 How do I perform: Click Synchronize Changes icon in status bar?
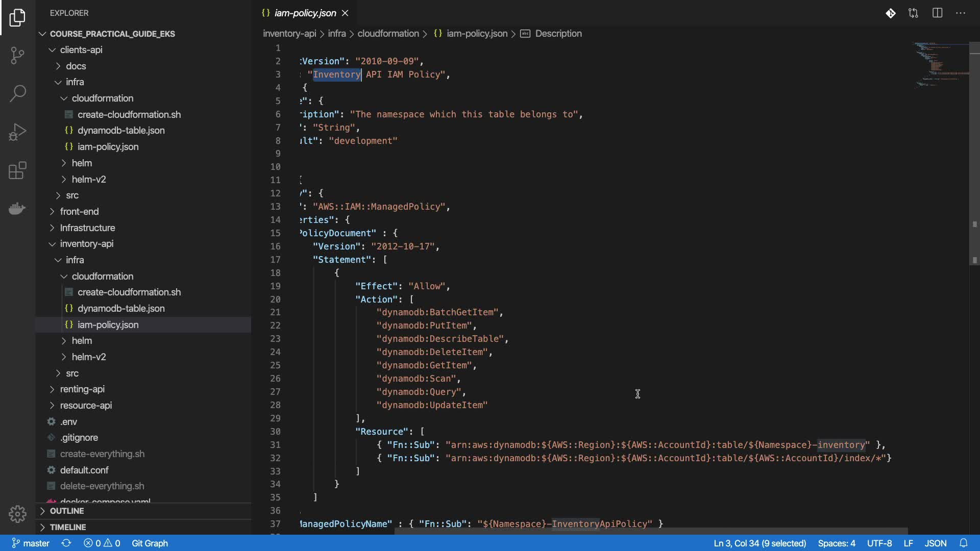tap(66, 543)
